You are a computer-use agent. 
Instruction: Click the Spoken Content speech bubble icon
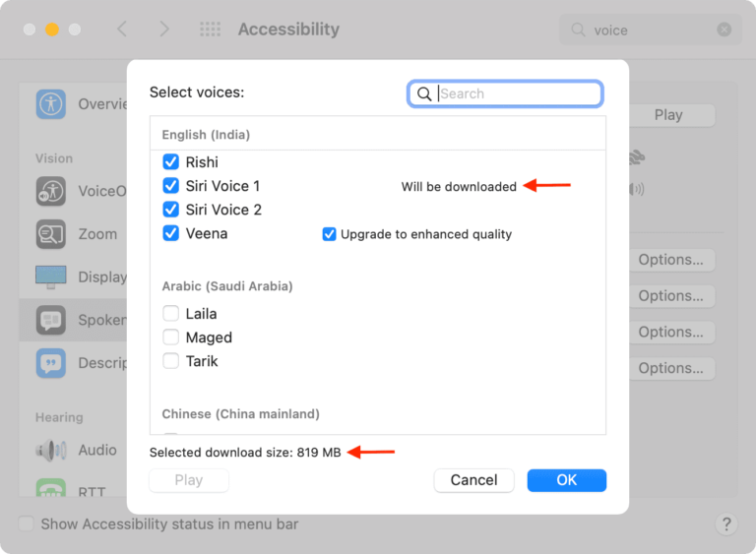pyautogui.click(x=51, y=320)
